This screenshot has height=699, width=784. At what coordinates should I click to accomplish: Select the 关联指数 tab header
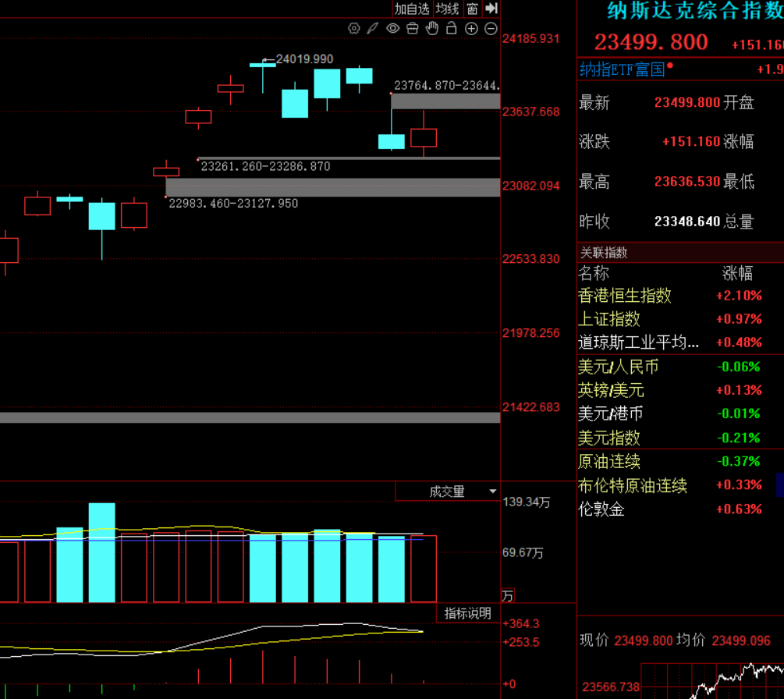click(603, 253)
